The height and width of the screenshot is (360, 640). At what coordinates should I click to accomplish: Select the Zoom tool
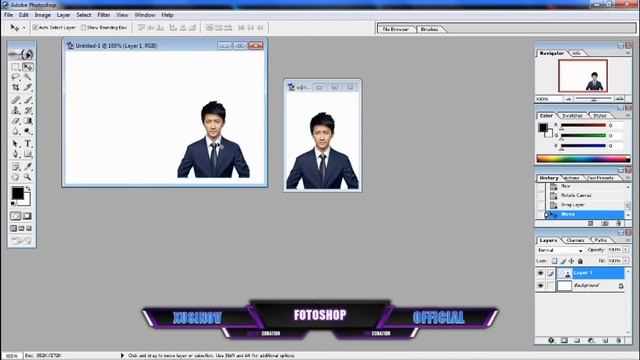click(27, 177)
